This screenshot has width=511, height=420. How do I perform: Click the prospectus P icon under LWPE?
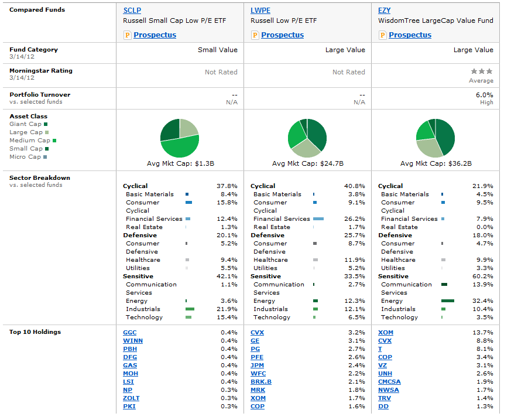pyautogui.click(x=255, y=35)
